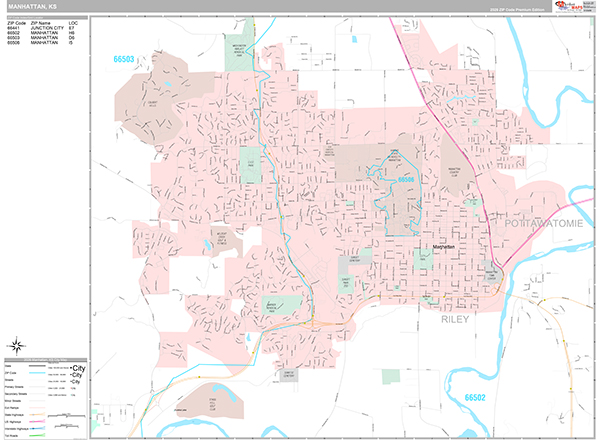The height and width of the screenshot is (440, 600).
Task: Click the legend panel gray title bar
Action: point(46,360)
